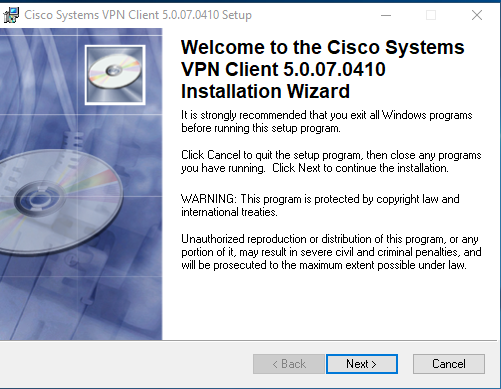Click the Welcome Installation Wizard heading
Image resolution: width=501 pixels, height=389 pixels.
click(x=322, y=69)
